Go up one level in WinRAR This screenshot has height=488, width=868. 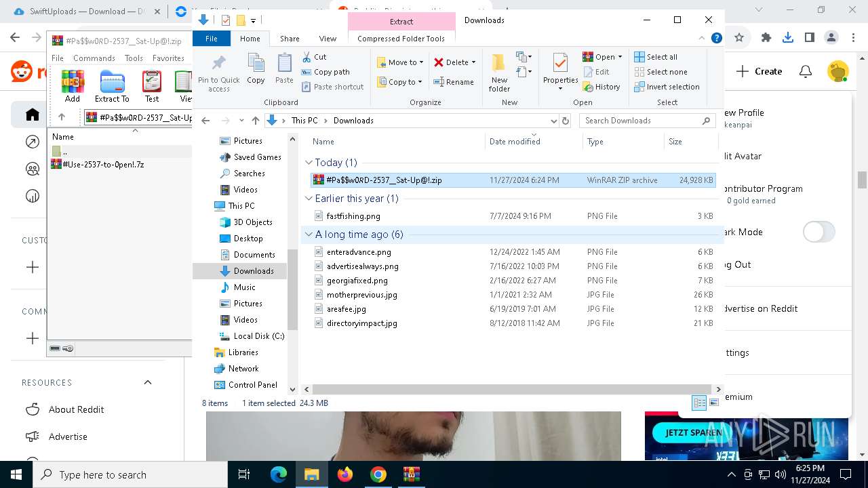coord(62,117)
